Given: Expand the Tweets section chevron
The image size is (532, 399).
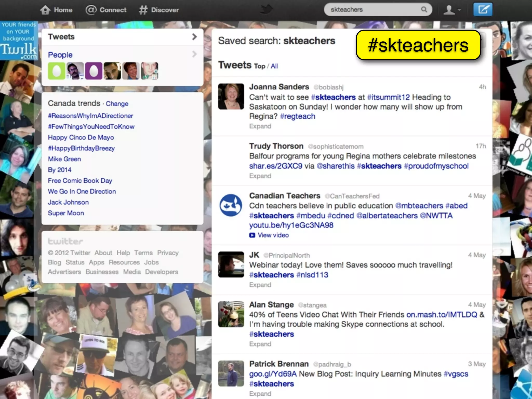Looking at the screenshot, I should [x=194, y=37].
